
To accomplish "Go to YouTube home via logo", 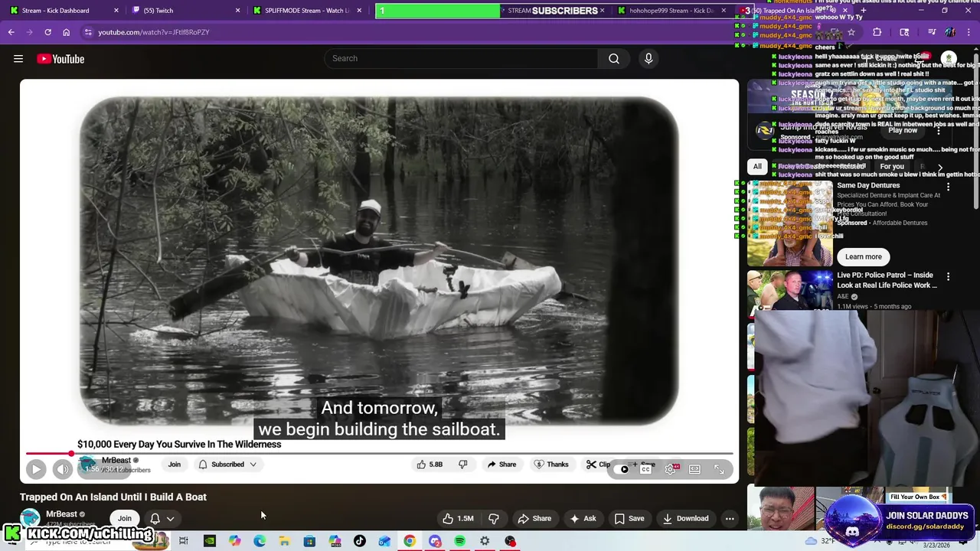I will [x=60, y=59].
